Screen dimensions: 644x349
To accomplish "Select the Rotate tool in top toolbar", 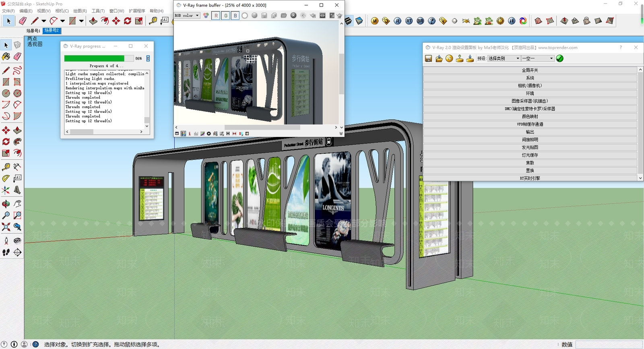I will [128, 21].
